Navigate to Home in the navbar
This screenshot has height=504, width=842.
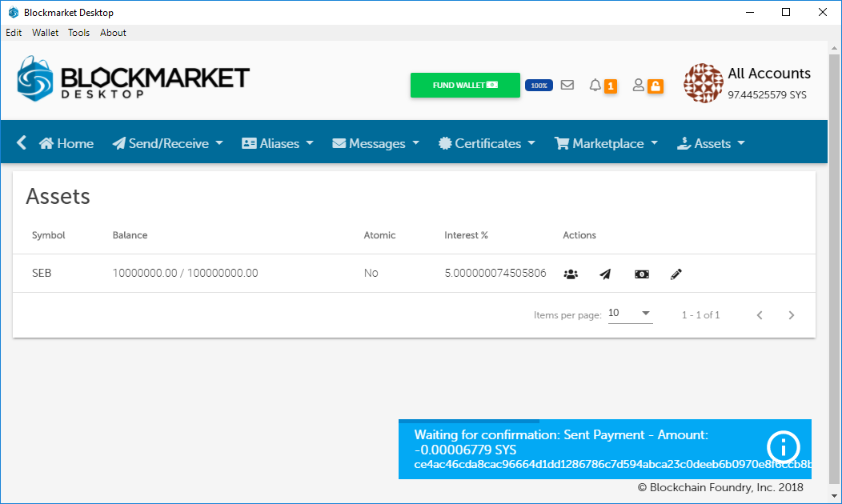coord(66,143)
